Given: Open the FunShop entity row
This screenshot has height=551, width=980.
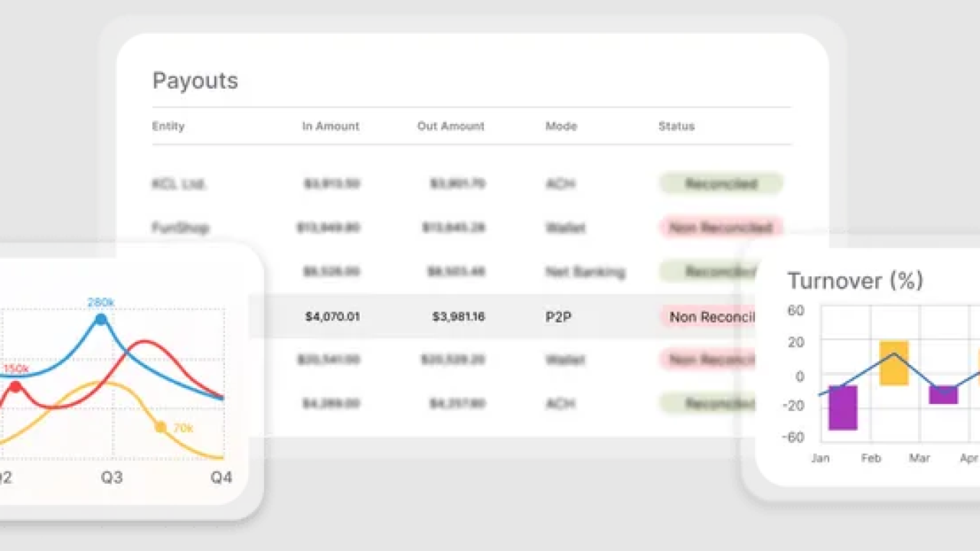Looking at the screenshot, I should [x=472, y=227].
